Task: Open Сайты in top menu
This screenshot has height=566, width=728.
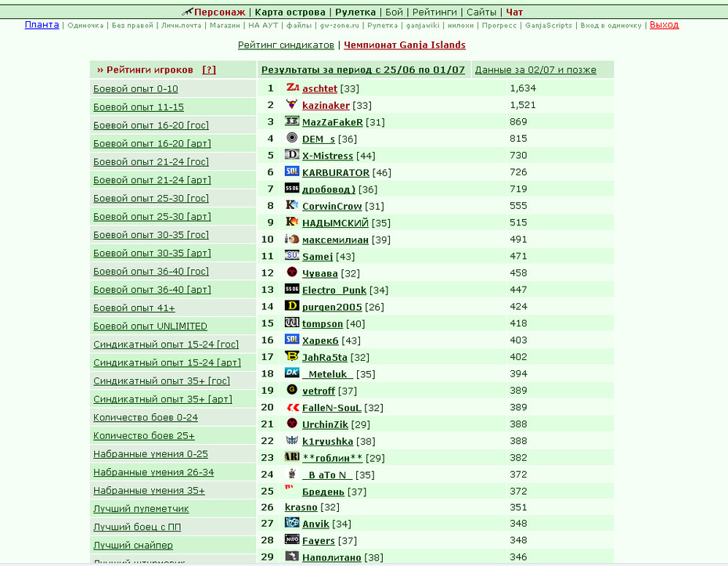Action: coord(481,12)
